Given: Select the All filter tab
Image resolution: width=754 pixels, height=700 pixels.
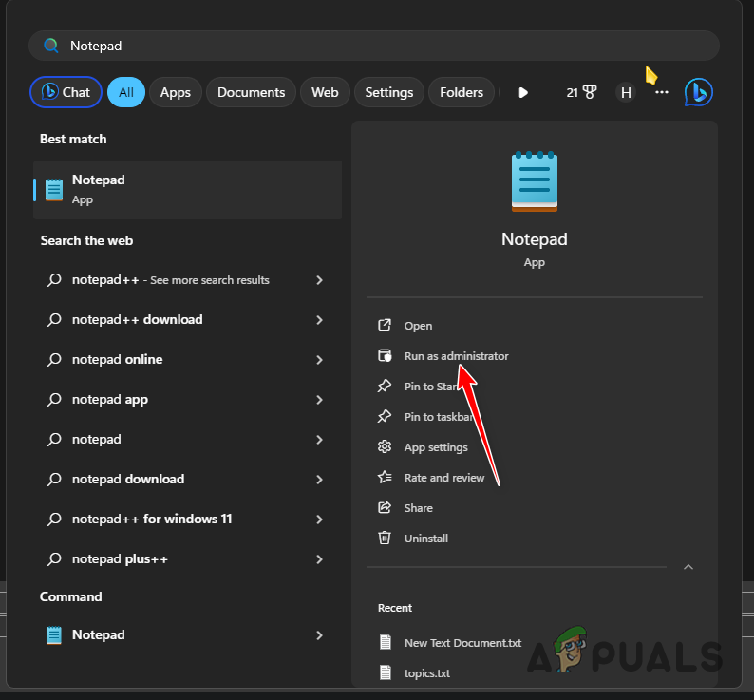Looking at the screenshot, I should pyautogui.click(x=126, y=92).
